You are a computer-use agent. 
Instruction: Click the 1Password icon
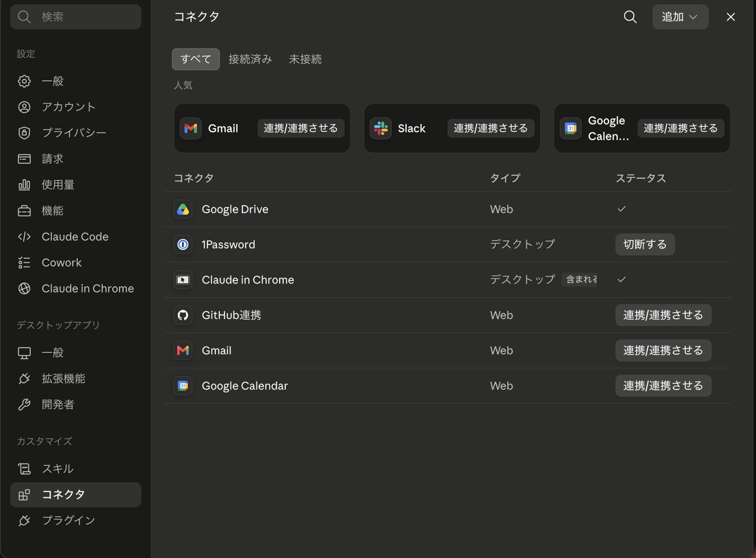pos(183,245)
